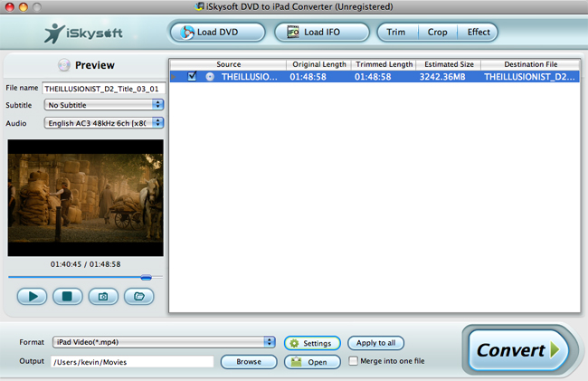This screenshot has width=588, height=381.
Task: Enable Merge into one file checkbox
Action: pyautogui.click(x=353, y=361)
